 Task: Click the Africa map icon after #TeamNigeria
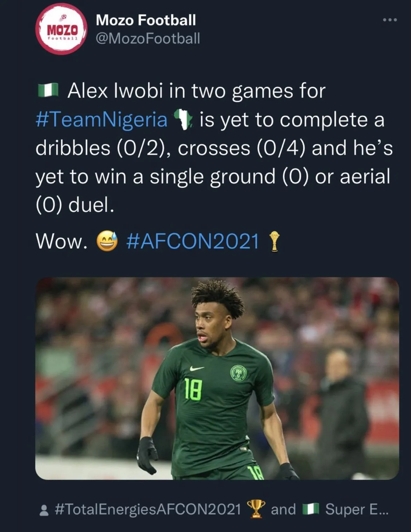tap(183, 119)
